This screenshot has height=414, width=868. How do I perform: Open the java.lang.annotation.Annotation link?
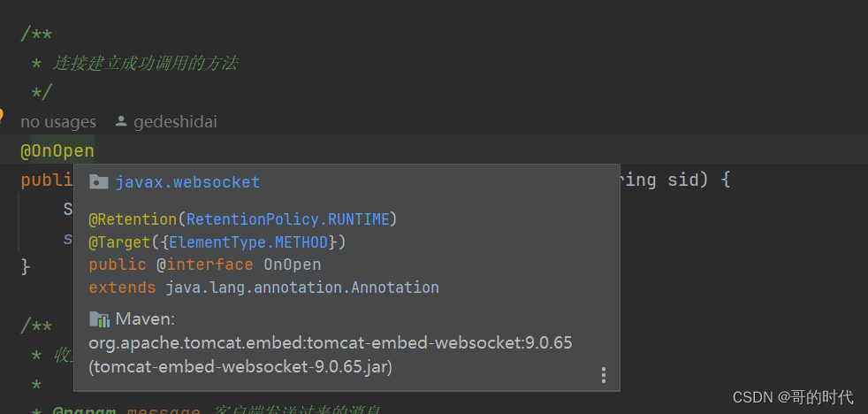[301, 287]
